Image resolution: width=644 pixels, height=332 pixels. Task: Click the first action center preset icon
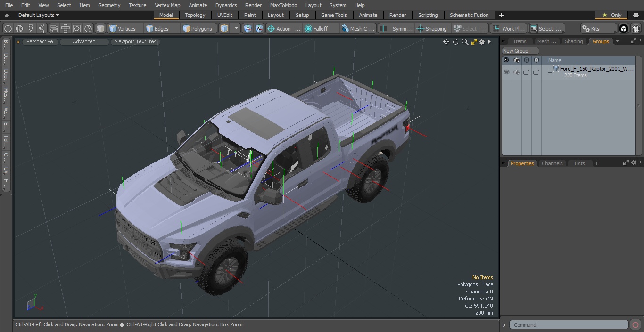[248, 29]
